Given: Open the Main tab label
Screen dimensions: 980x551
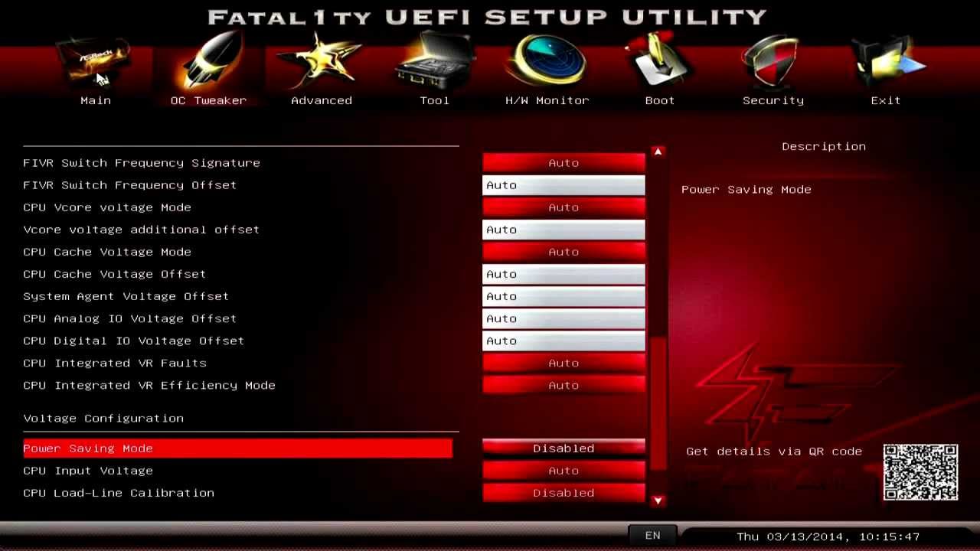Looking at the screenshot, I should 96,100.
